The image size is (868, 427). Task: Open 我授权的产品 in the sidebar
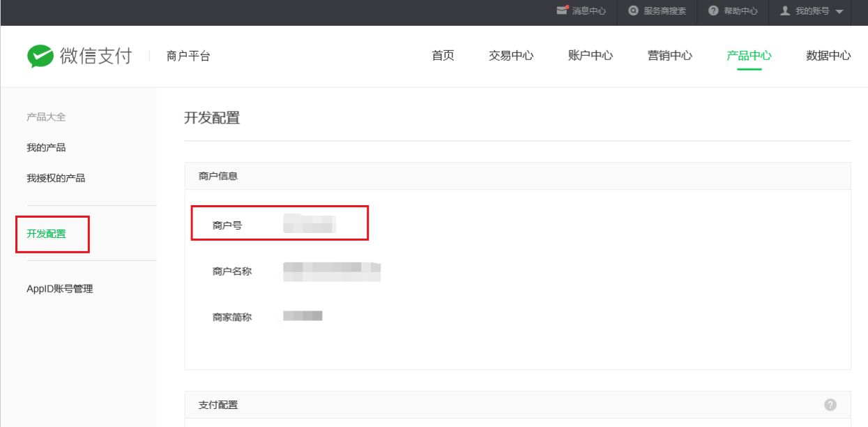[56, 179]
